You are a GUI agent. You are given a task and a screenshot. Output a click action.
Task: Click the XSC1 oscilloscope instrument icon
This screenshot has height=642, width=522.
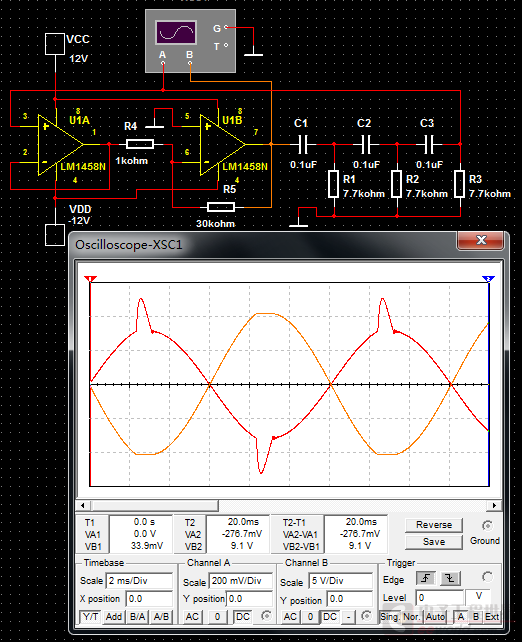coord(190,41)
